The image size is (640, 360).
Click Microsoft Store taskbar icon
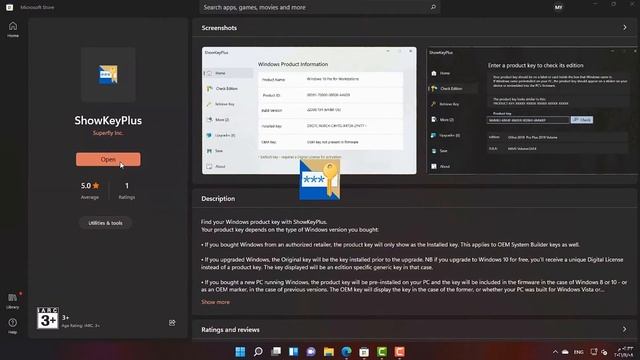click(x=364, y=351)
